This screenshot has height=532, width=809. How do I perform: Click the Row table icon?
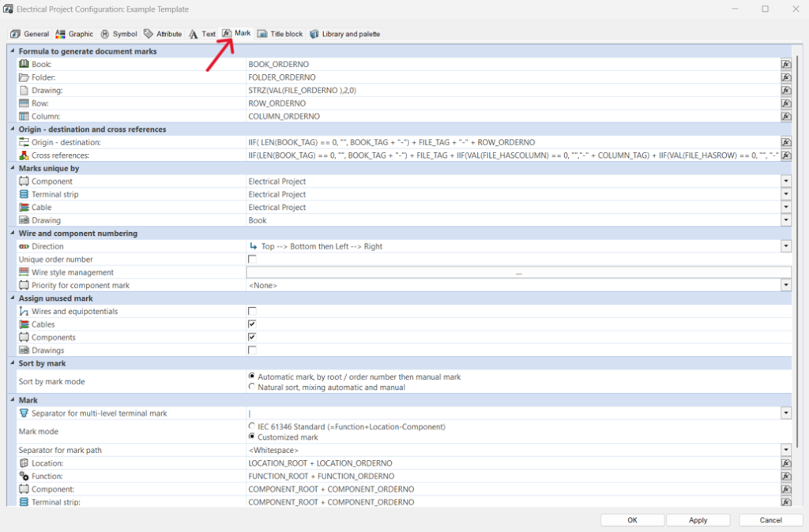[x=24, y=103]
